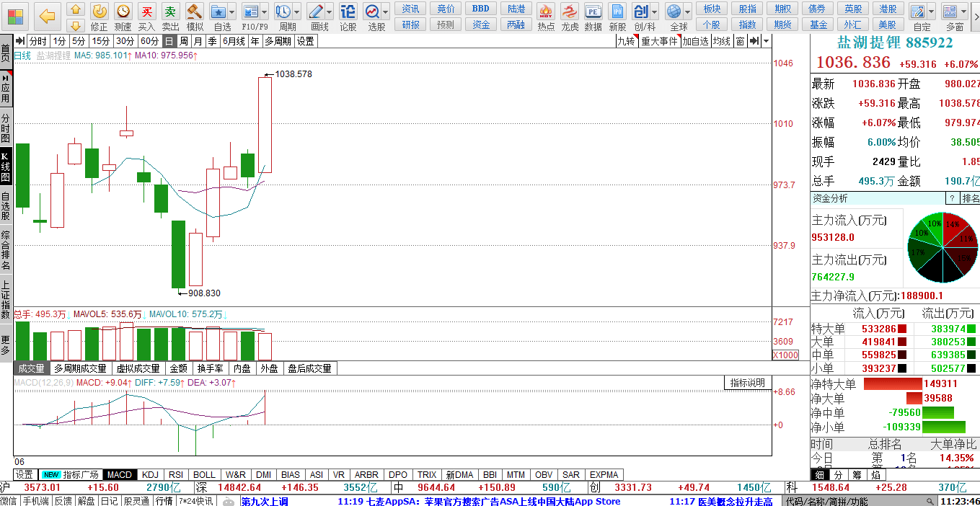The height and width of the screenshot is (506, 980).
Task: Click the 加自选 add to watchlist button
Action: (695, 41)
